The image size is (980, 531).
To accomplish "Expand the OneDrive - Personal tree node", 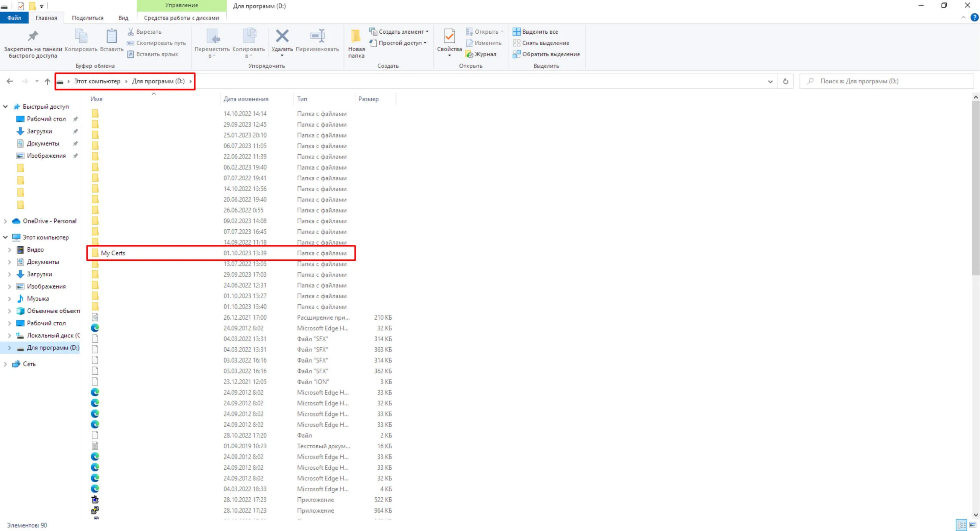I will pos(5,221).
